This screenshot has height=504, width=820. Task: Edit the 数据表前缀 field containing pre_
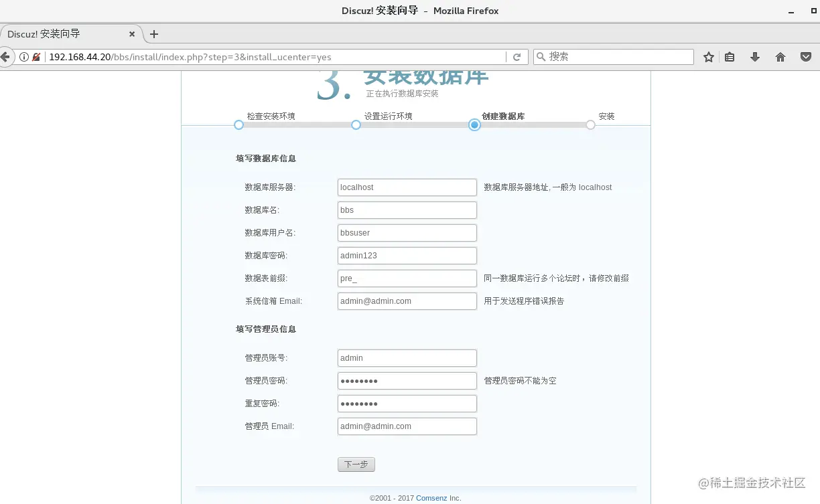(x=407, y=278)
